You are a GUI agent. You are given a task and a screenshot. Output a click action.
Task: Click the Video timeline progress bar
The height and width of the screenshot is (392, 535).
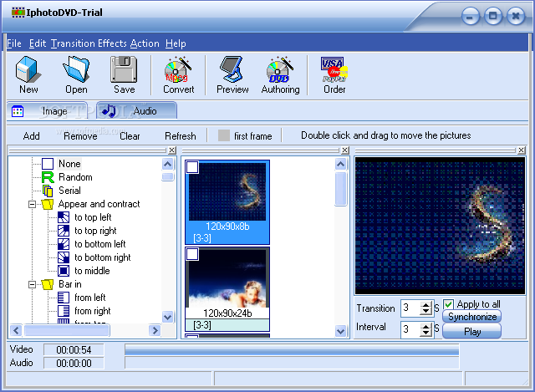[x=292, y=349]
